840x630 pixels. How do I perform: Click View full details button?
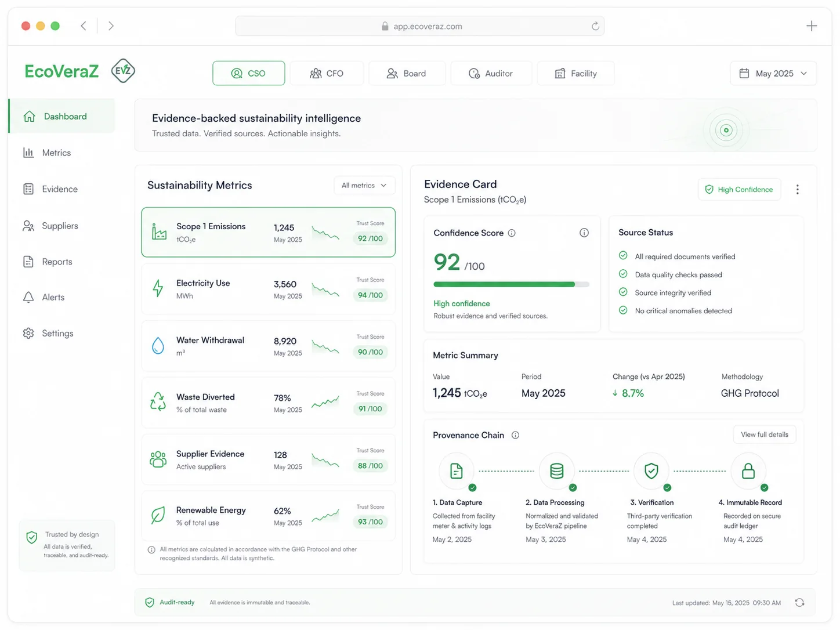tap(765, 435)
